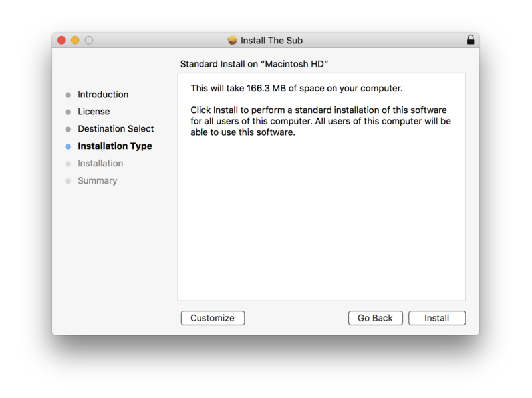The image size is (532, 398).
Task: Select the License step in the sidebar
Action: coord(94,112)
